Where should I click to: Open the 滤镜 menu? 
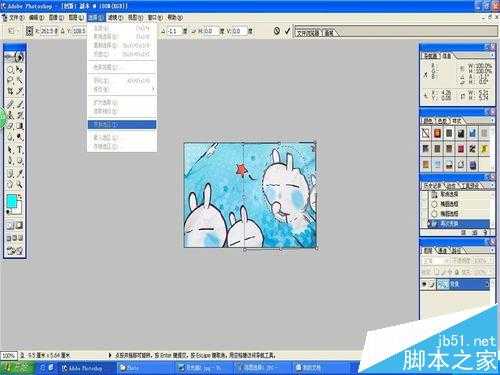115,17
